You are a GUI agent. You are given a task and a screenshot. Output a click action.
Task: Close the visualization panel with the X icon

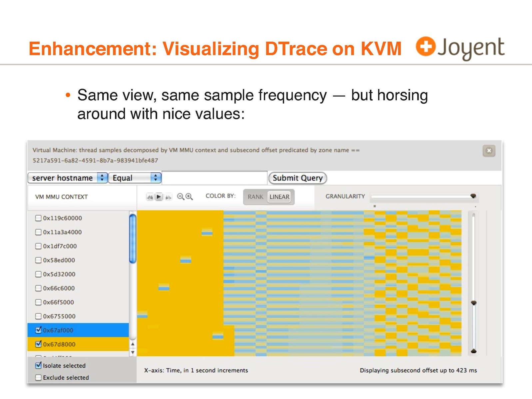point(489,151)
